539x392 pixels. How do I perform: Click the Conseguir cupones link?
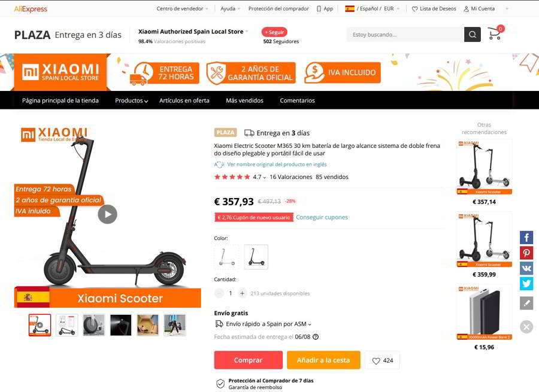coord(322,217)
